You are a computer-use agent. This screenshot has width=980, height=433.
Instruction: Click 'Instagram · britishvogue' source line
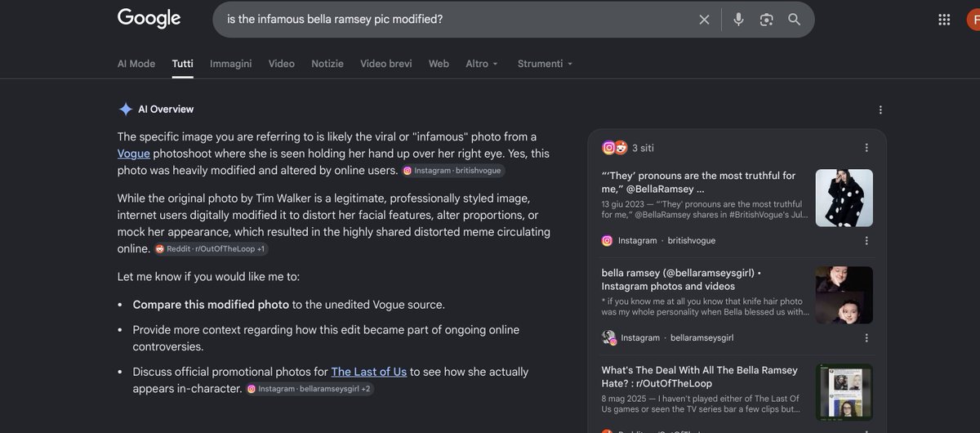pyautogui.click(x=658, y=241)
